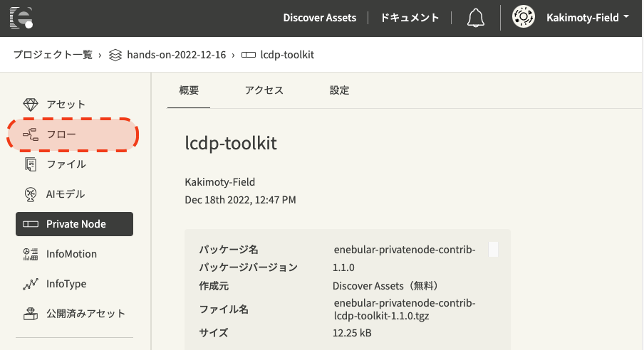Viewport: 644px width, 350px height.
Task: Go to Discover Assets
Action: [x=320, y=18]
